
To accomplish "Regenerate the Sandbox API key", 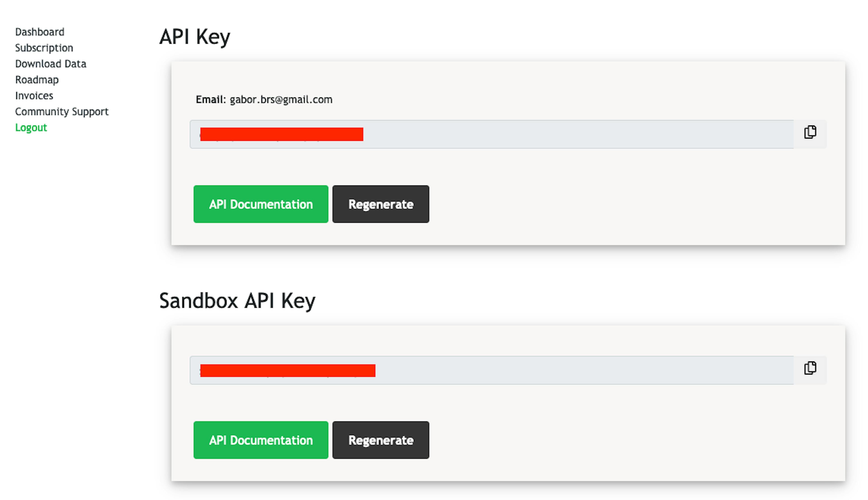I will point(380,440).
